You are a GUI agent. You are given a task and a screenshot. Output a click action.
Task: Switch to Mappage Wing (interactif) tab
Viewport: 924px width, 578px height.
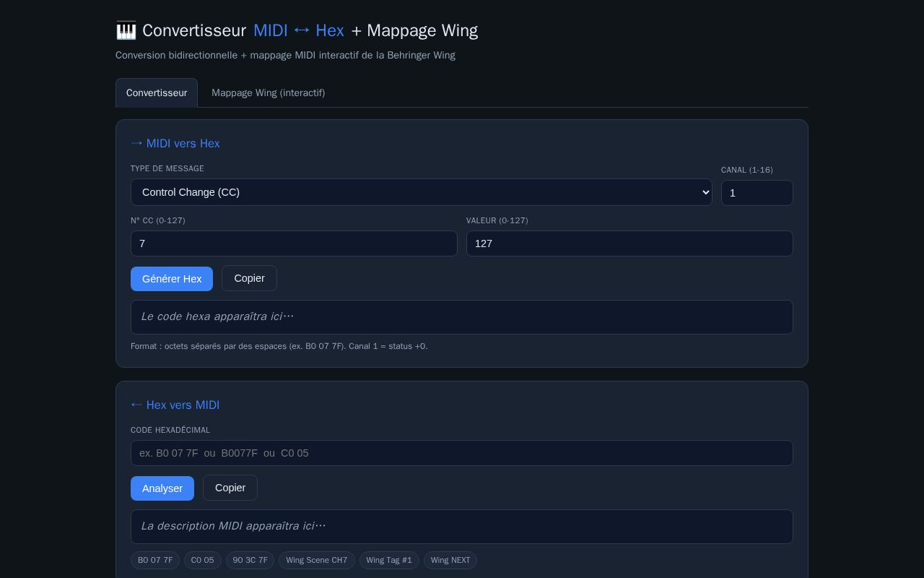tap(268, 92)
